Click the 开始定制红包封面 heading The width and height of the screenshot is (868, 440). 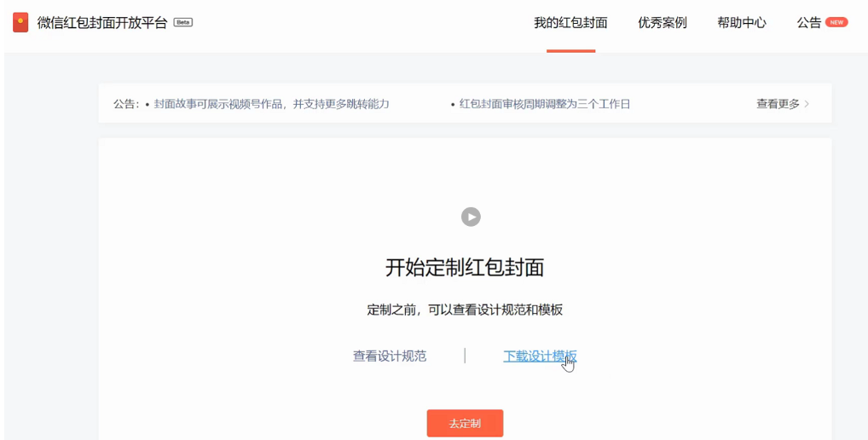tap(465, 268)
